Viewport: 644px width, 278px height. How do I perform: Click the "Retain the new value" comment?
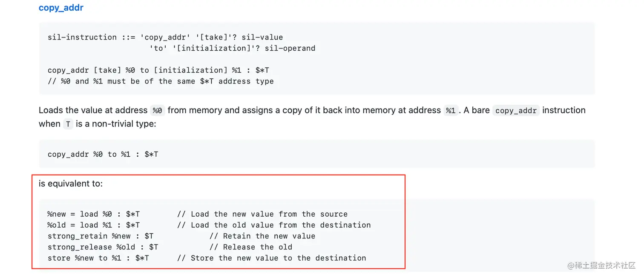[x=262, y=236]
